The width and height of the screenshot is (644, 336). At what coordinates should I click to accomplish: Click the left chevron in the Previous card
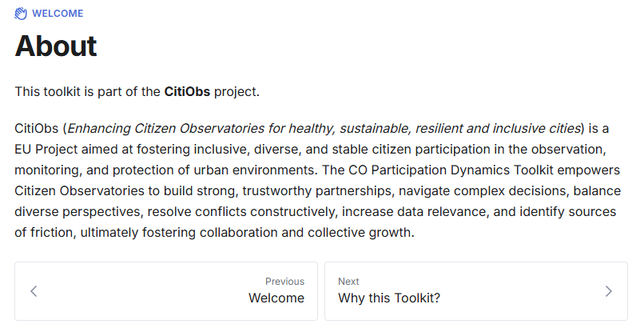34,291
